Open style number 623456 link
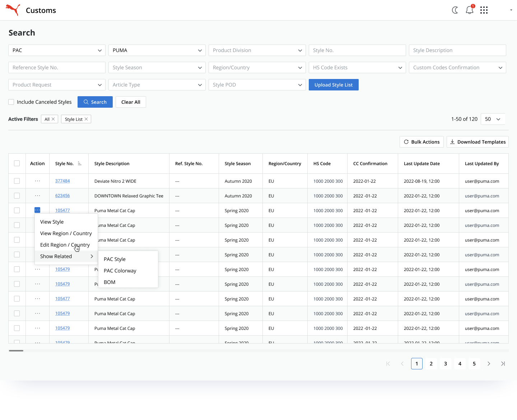Viewport: 517px width, 420px height. 62,196
